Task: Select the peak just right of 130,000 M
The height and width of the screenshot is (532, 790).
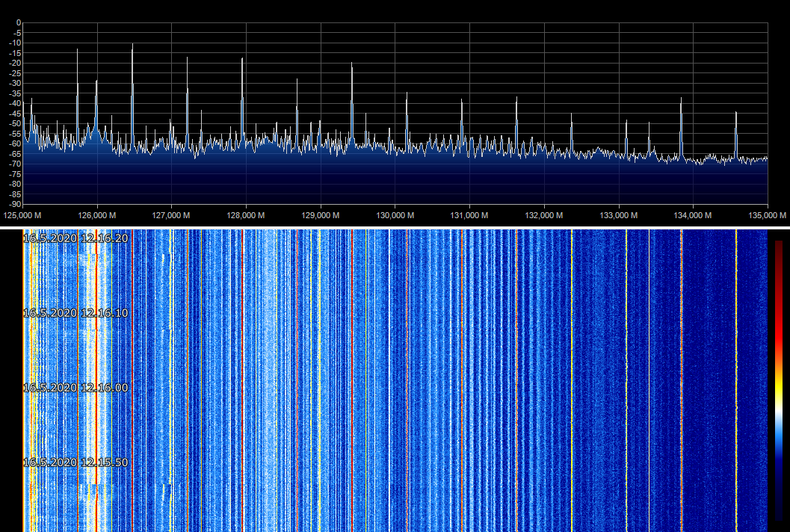Action: click(x=407, y=94)
